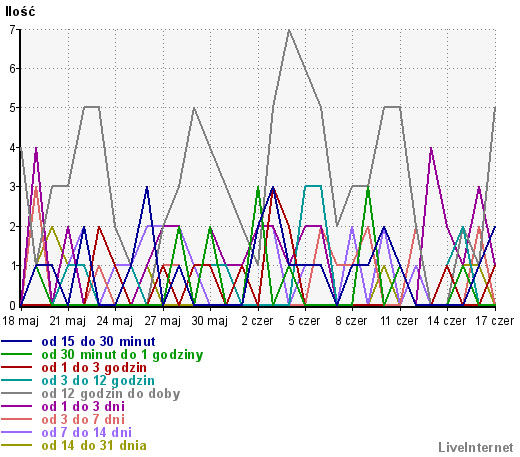Click the gray line peak at 7
The width and height of the screenshot is (520, 457).
click(x=289, y=30)
